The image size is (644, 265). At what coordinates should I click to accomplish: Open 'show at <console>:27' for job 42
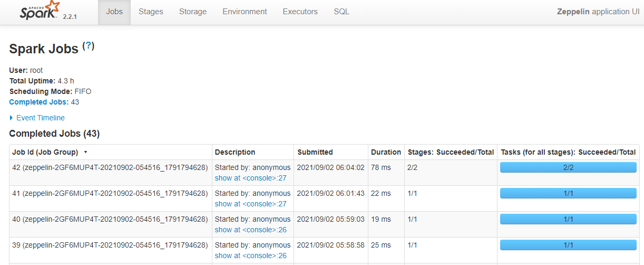251,178
